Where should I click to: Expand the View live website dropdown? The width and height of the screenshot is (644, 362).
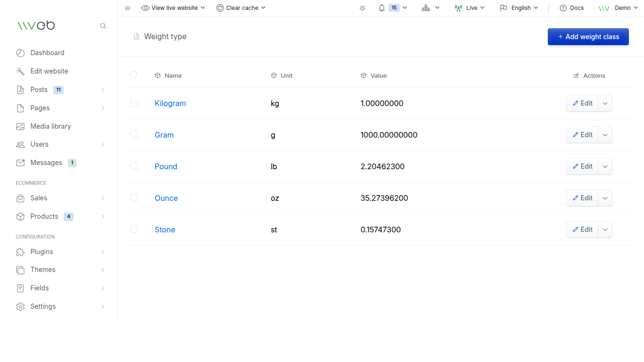click(x=173, y=8)
